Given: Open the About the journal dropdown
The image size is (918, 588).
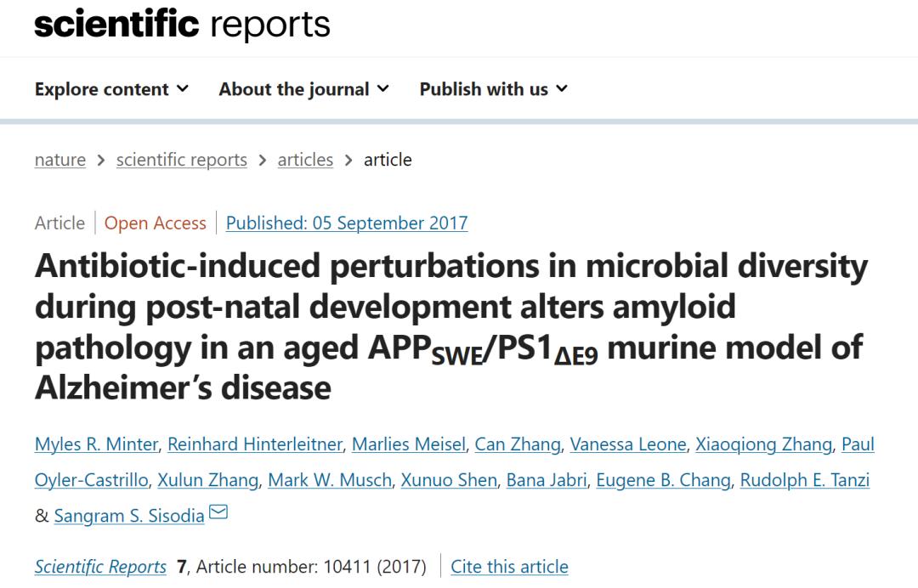Looking at the screenshot, I should [x=303, y=89].
